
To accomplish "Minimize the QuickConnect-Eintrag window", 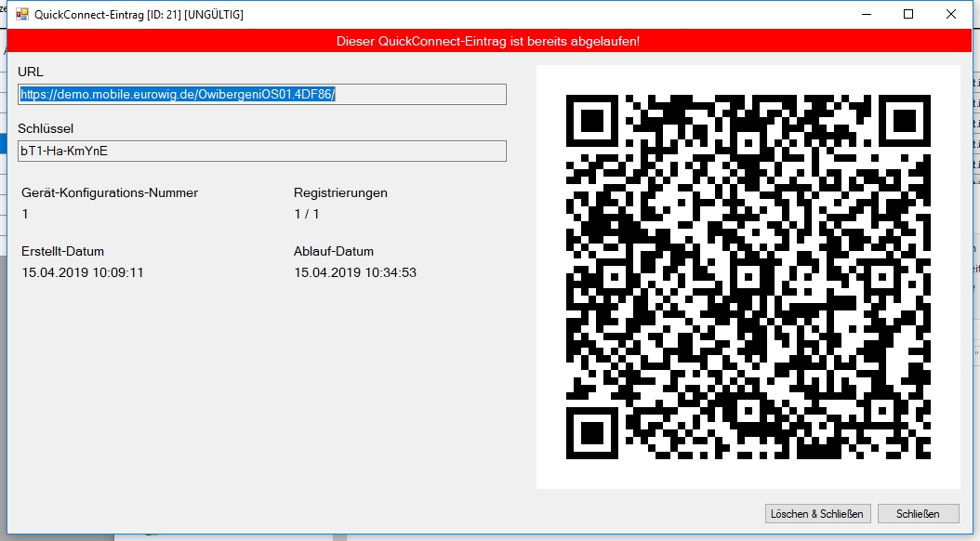I will pyautogui.click(x=867, y=14).
